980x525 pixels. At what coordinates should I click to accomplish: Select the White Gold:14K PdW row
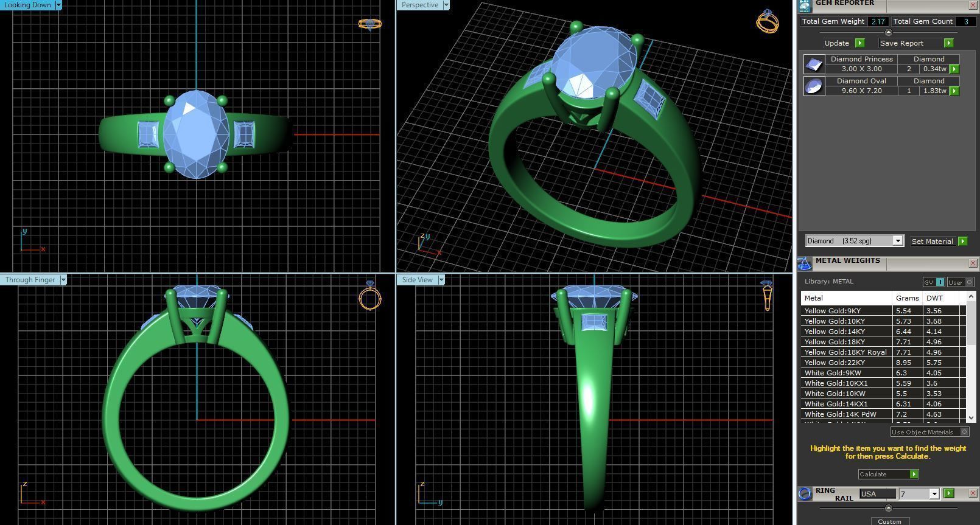883,414
